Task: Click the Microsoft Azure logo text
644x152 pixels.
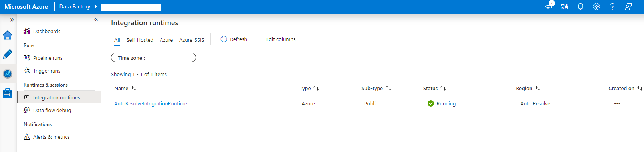Action: (26, 7)
